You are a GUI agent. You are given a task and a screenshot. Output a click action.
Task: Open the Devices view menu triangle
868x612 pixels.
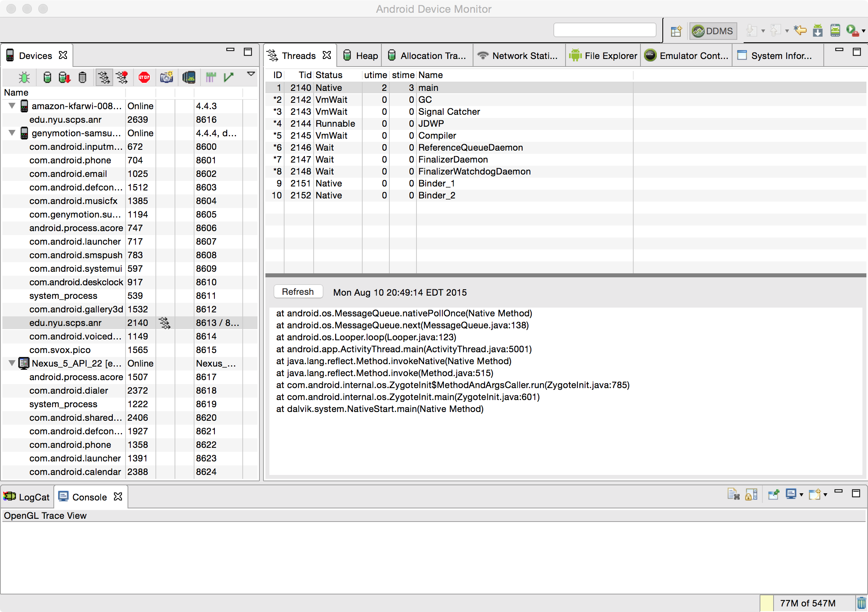[x=251, y=74]
